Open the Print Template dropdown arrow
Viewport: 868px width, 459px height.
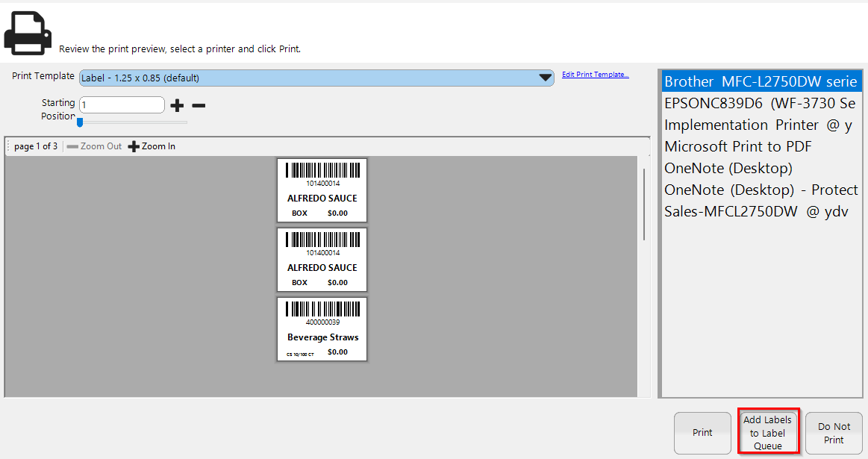545,78
